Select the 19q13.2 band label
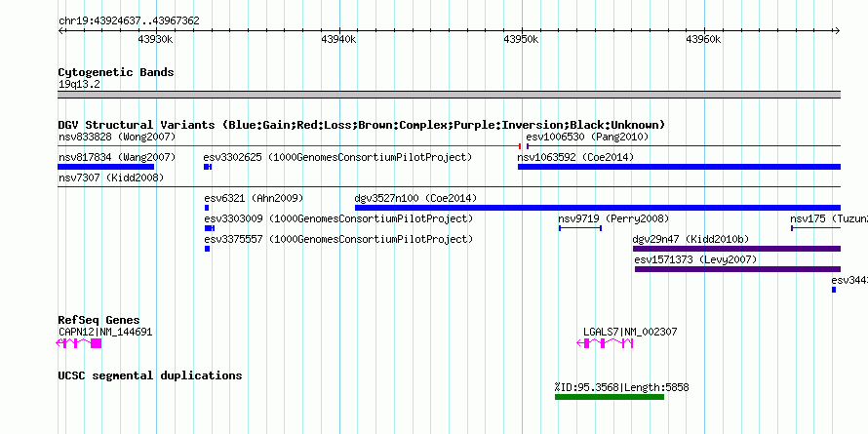 (x=79, y=85)
